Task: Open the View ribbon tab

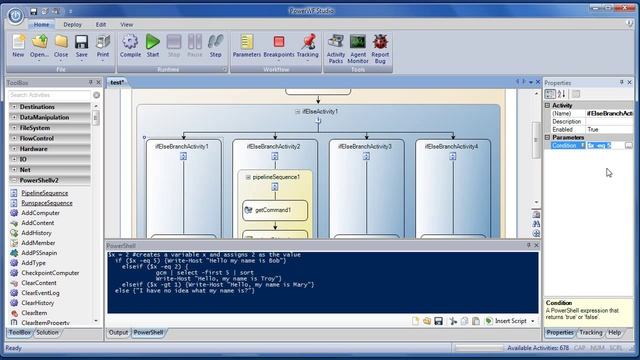Action: (x=127, y=24)
